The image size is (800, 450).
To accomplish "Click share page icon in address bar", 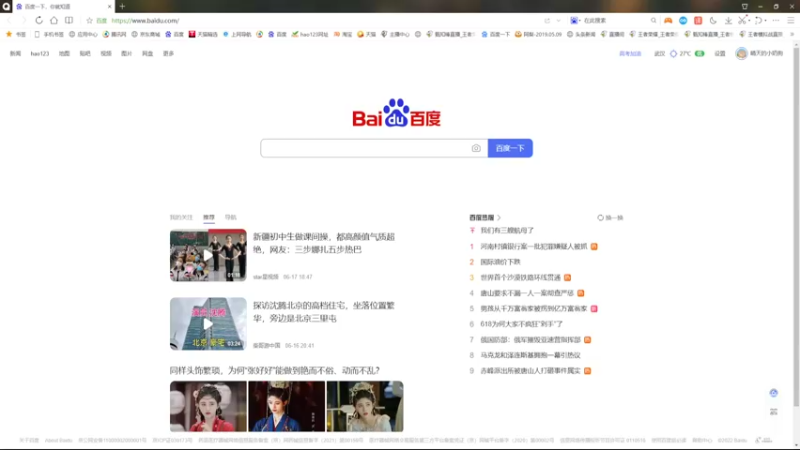I will point(547,20).
